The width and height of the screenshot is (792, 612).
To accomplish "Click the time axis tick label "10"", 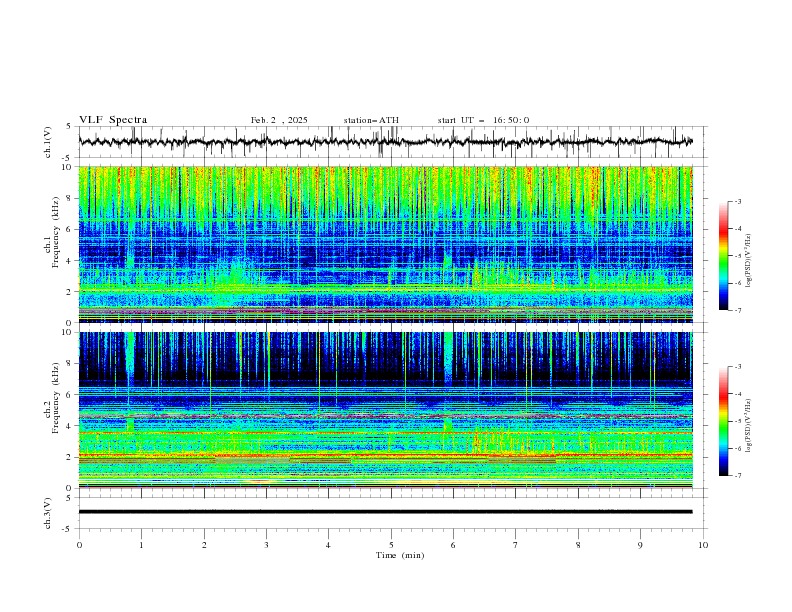I will click(x=703, y=545).
